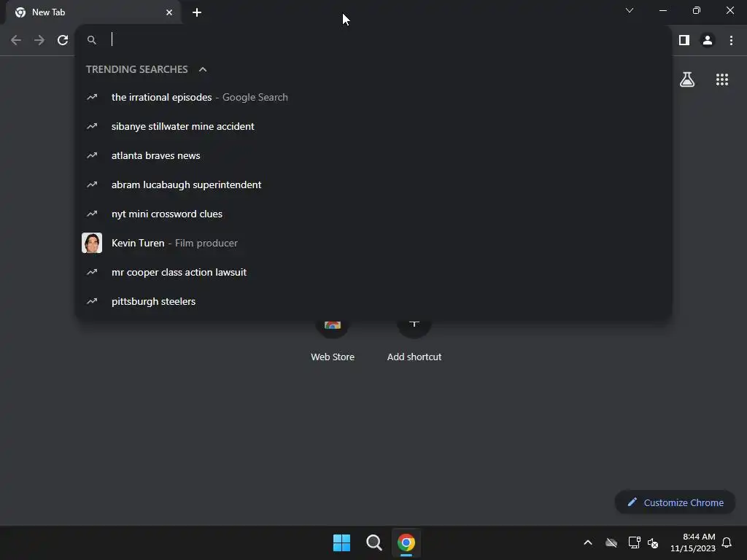This screenshot has height=560, width=747.
Task: Choose 'abram lucabaugh superintendent' suggestion
Action: point(374,184)
